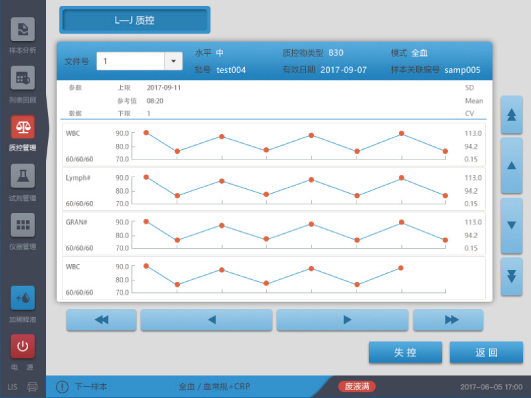Click the add diluent (加稀释液) droplet icon
Image resolution: width=531 pixels, height=398 pixels.
click(x=23, y=298)
